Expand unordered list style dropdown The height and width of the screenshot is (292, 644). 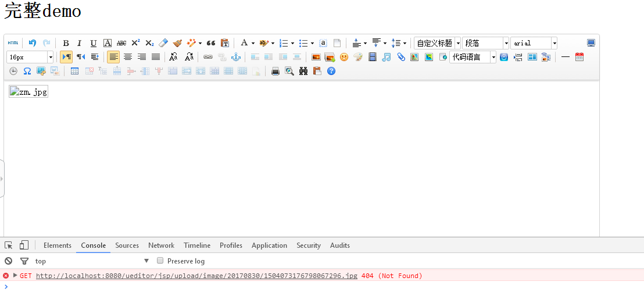(x=312, y=43)
